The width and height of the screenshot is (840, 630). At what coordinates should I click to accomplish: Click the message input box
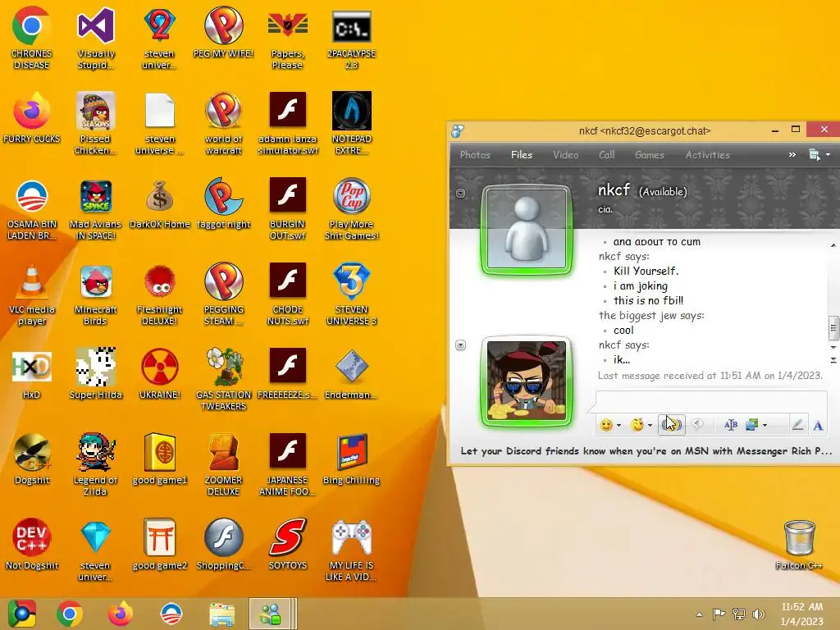click(711, 400)
